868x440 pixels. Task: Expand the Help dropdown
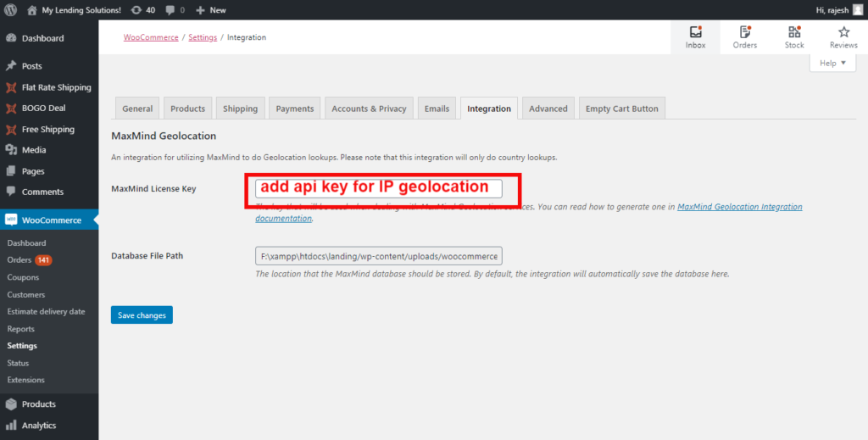(x=832, y=64)
